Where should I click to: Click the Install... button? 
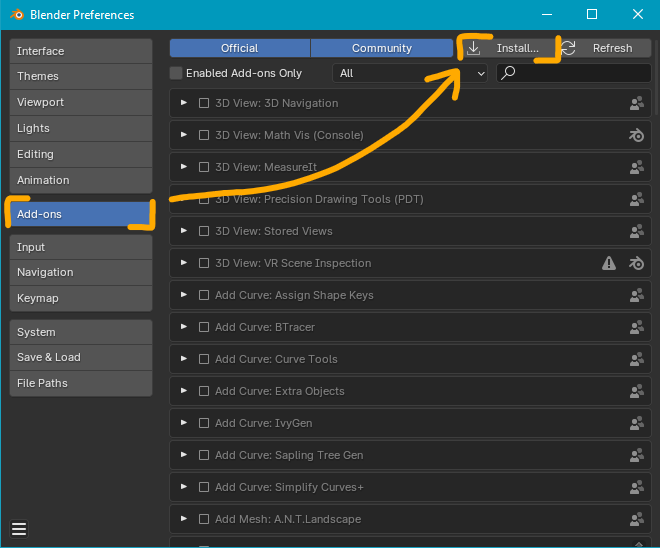tap(508, 48)
